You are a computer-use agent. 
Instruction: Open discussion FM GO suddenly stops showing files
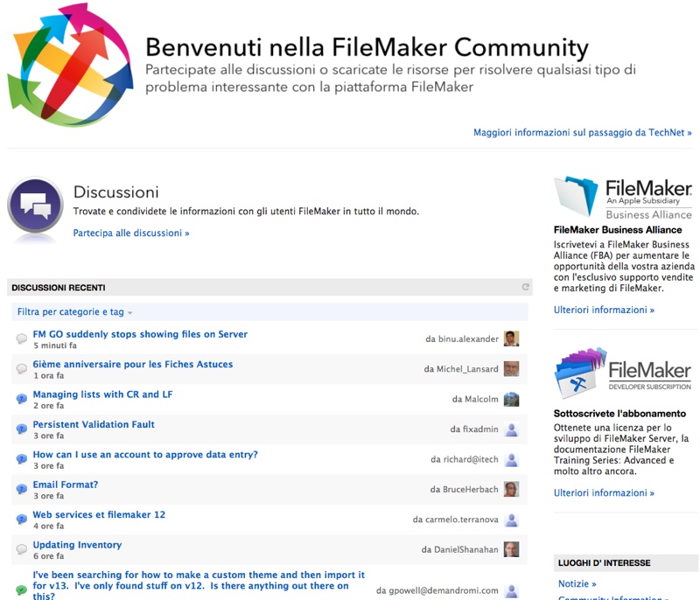point(140,334)
